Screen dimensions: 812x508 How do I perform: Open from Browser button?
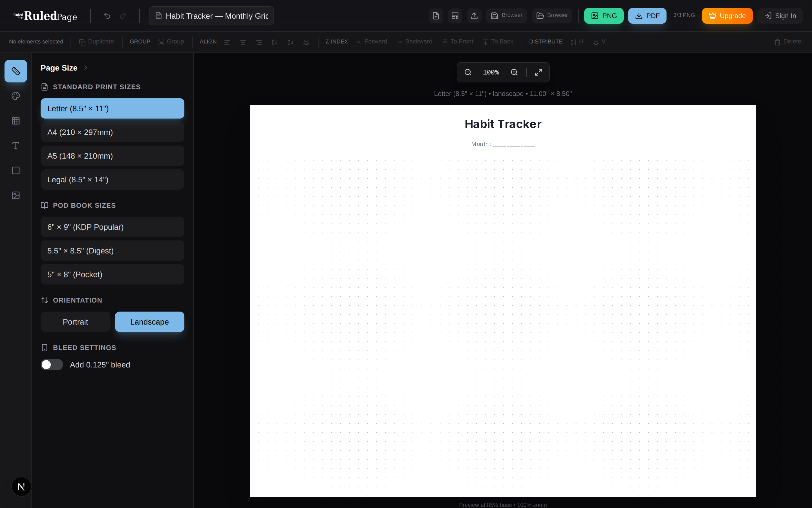pos(552,16)
